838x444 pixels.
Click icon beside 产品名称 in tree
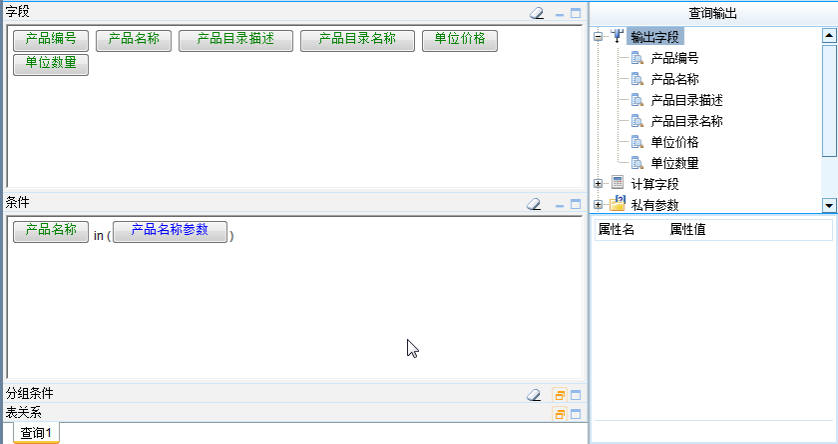[x=637, y=79]
